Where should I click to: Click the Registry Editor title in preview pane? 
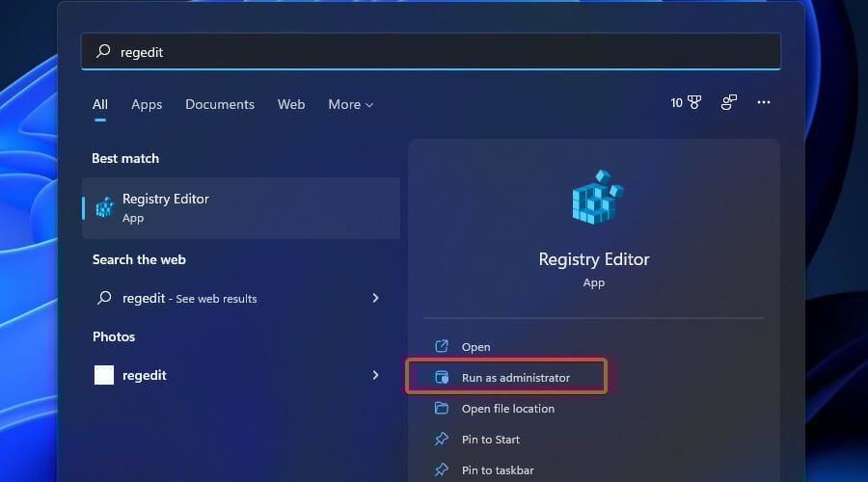coord(594,259)
